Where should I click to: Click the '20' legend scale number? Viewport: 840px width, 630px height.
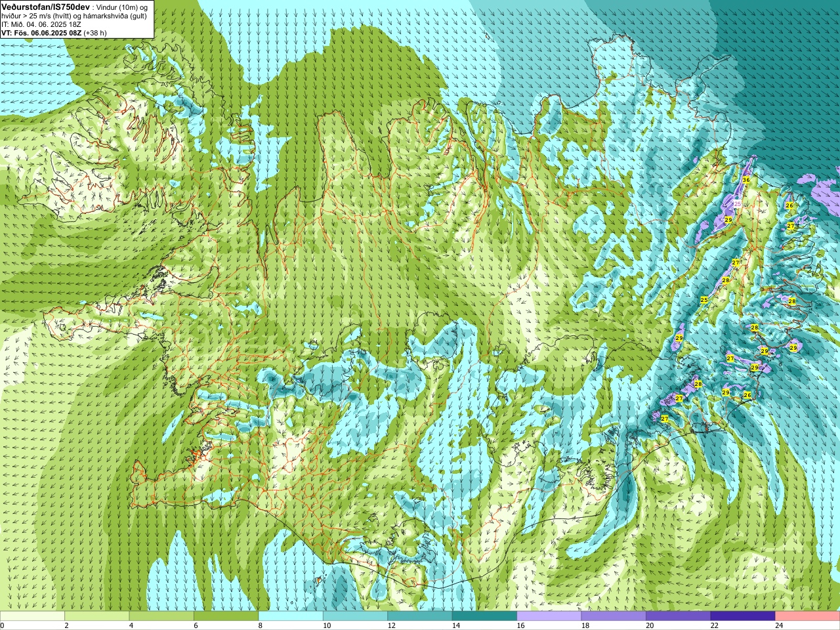point(650,625)
